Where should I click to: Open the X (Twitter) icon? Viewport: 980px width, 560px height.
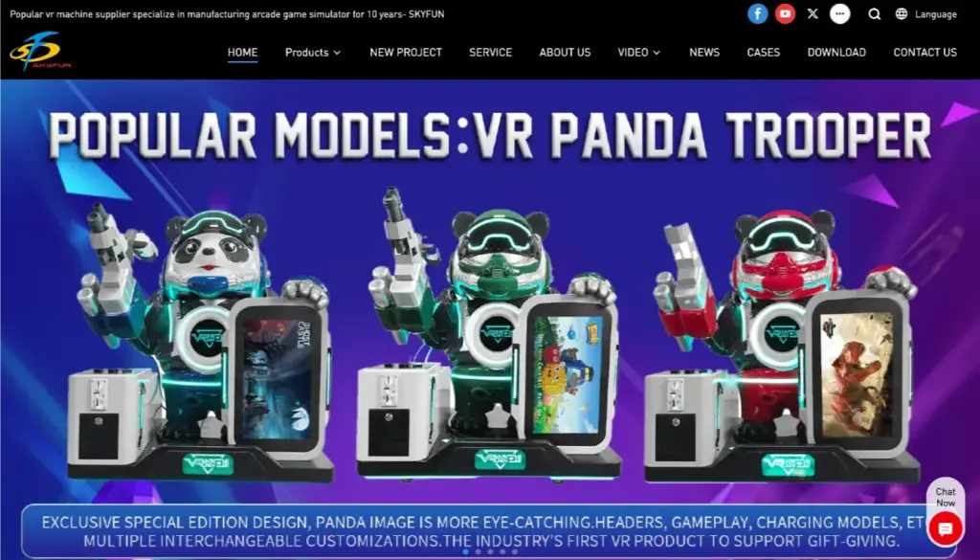813,13
